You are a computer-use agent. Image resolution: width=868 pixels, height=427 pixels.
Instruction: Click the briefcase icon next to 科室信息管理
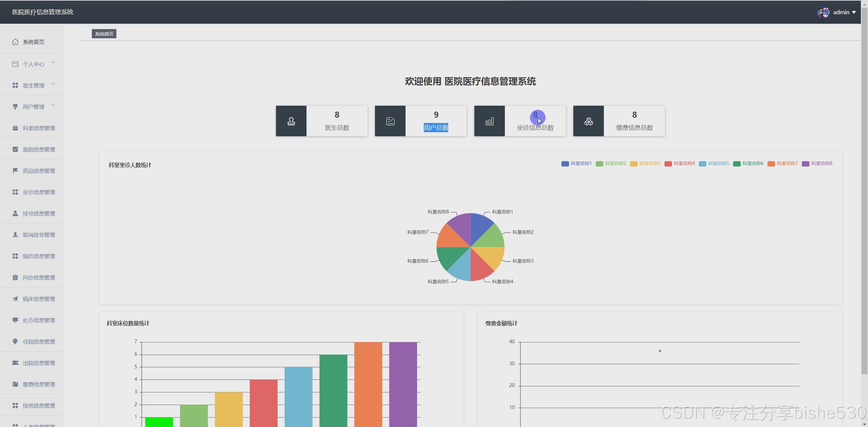click(15, 128)
